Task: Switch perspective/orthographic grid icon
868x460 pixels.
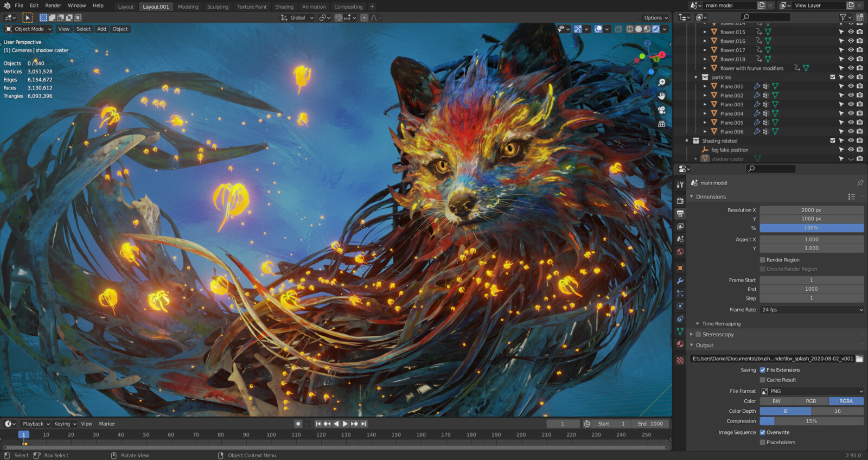Action: pyautogui.click(x=661, y=124)
